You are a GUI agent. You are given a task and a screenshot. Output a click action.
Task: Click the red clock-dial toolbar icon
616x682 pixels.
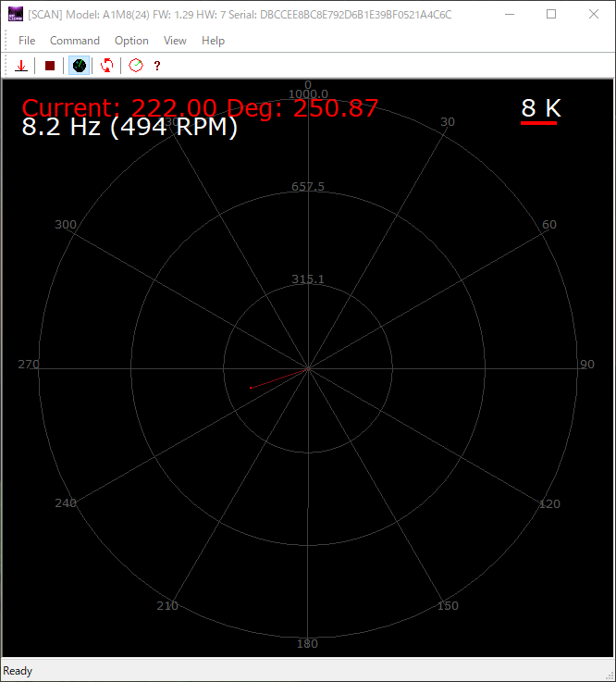pyautogui.click(x=136, y=66)
